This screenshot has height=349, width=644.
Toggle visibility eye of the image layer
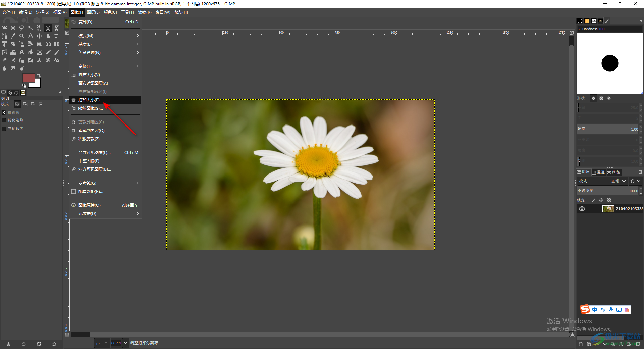(x=582, y=209)
